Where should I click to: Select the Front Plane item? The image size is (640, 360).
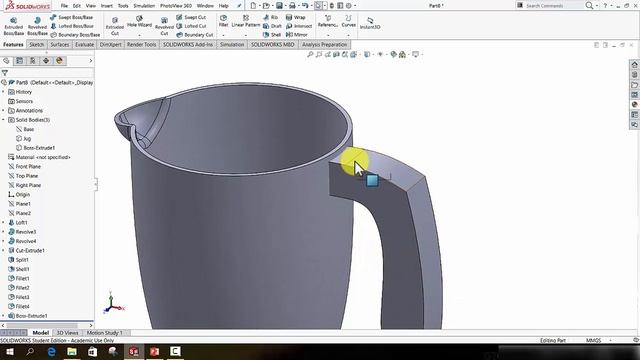[x=24, y=167]
